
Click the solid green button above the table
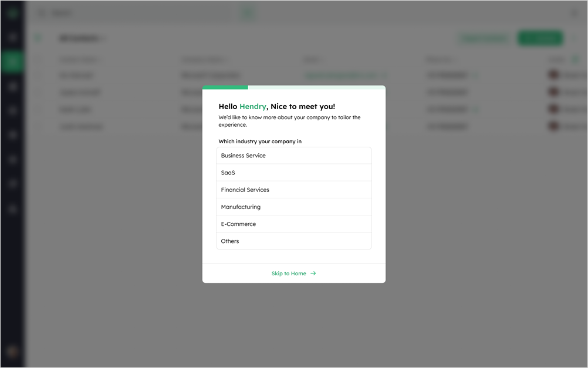pos(540,38)
